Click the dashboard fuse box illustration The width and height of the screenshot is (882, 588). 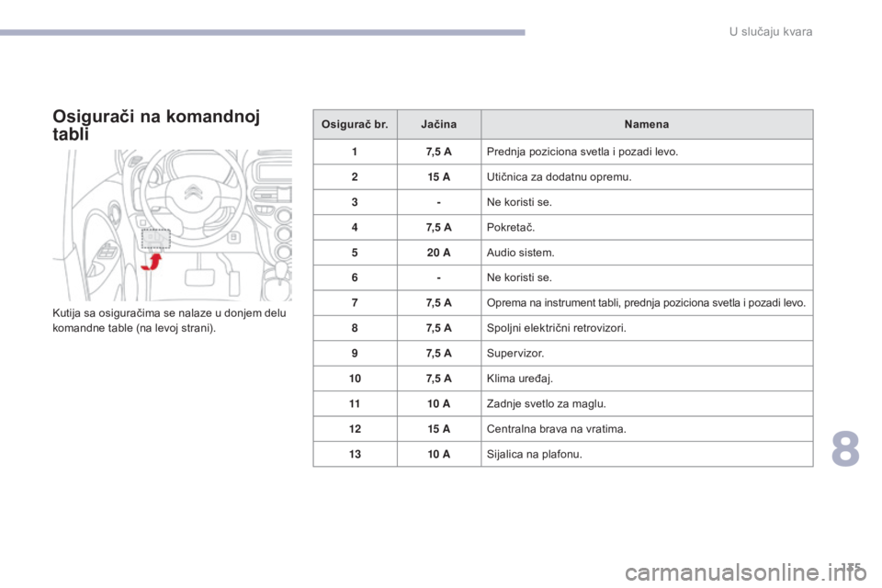click(172, 225)
